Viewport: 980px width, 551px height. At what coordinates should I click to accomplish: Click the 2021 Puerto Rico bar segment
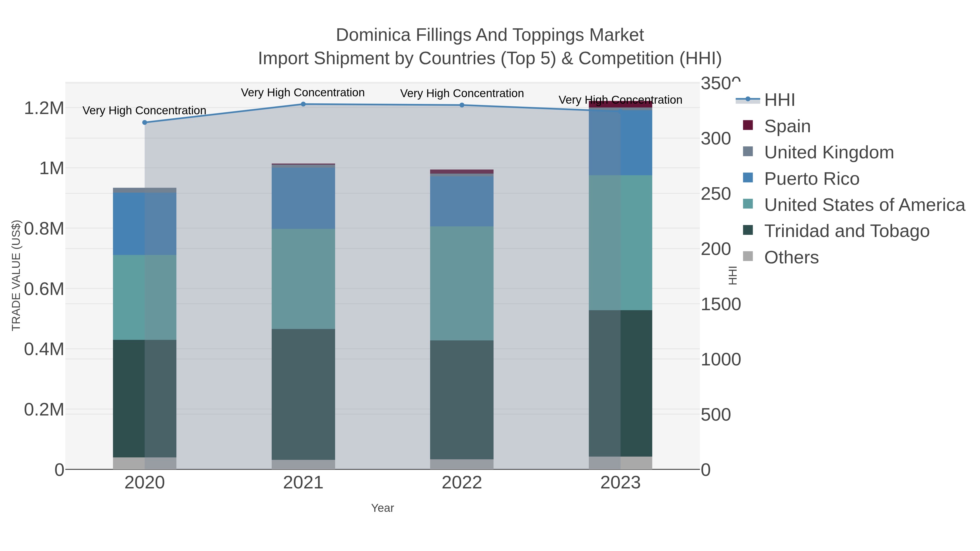click(303, 199)
